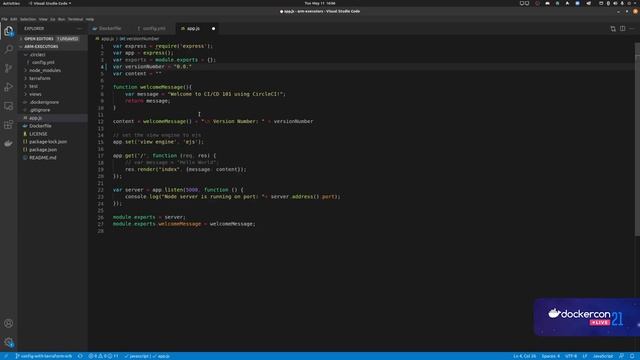The height and width of the screenshot is (360, 640).
Task: Open the Extensions view icon
Action: point(9,125)
